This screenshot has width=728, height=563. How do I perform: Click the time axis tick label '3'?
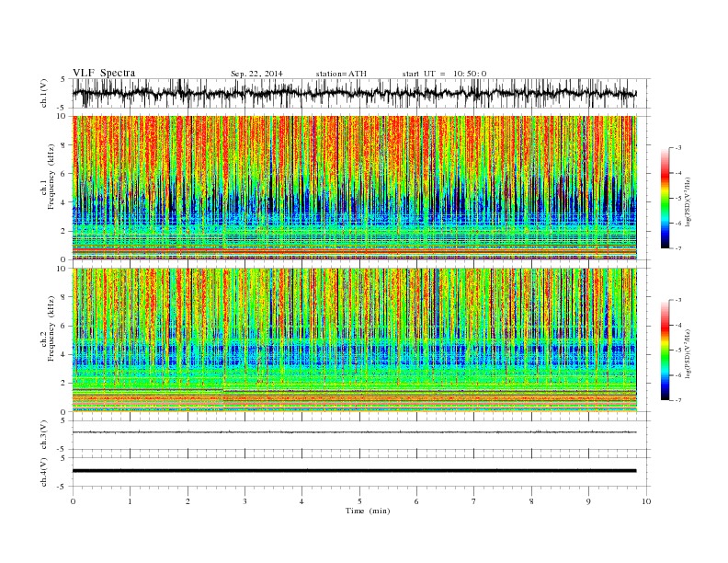245,501
